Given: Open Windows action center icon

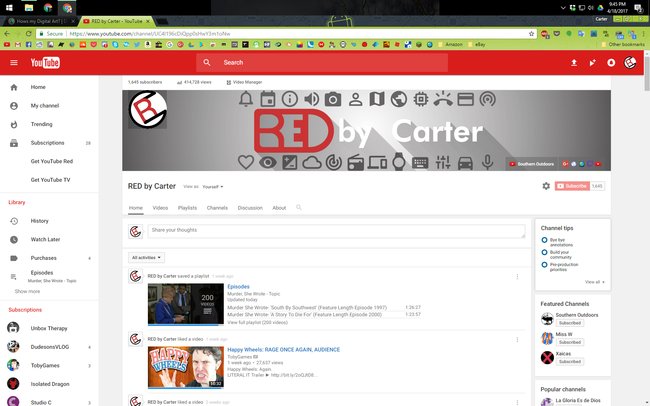Looking at the screenshot, I should (x=639, y=7).
